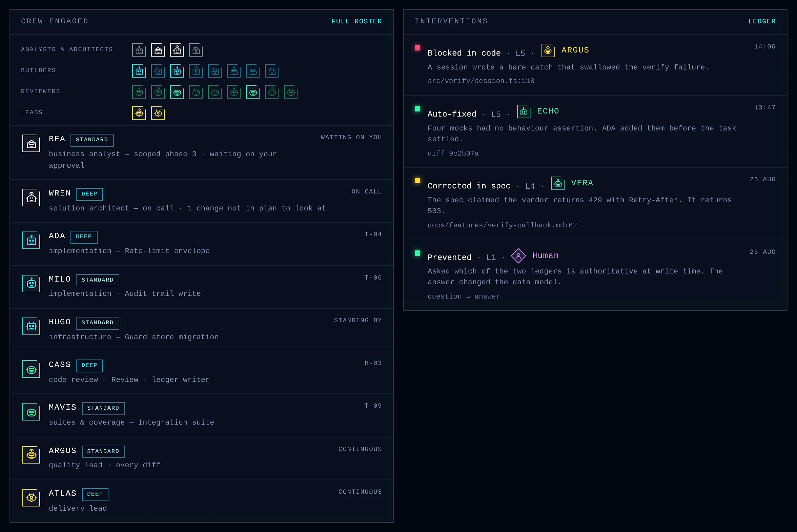
Task: Open the LEDGER link in Interventions
Action: [762, 21]
